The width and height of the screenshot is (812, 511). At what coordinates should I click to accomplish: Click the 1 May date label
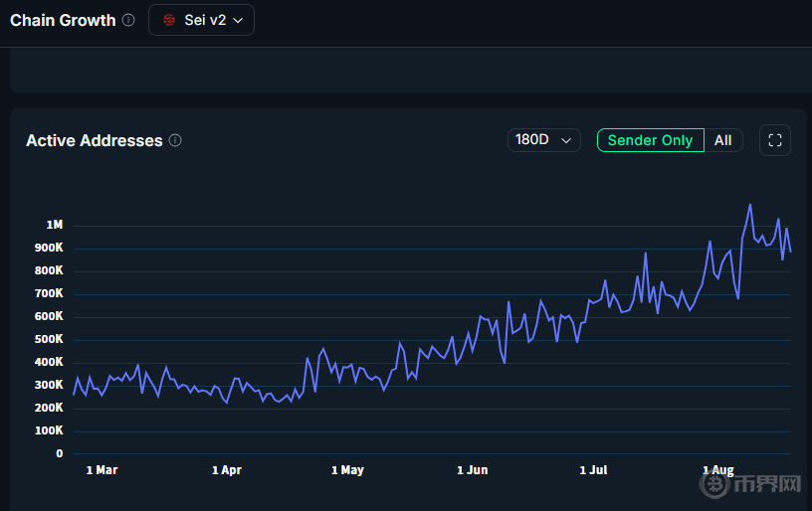pyautogui.click(x=347, y=469)
